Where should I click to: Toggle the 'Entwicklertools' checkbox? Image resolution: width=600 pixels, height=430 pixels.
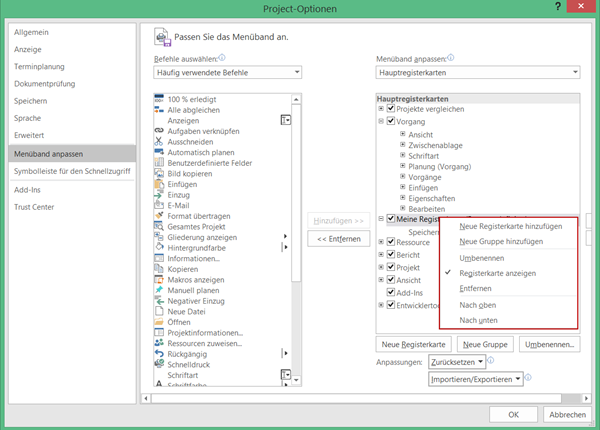391,305
